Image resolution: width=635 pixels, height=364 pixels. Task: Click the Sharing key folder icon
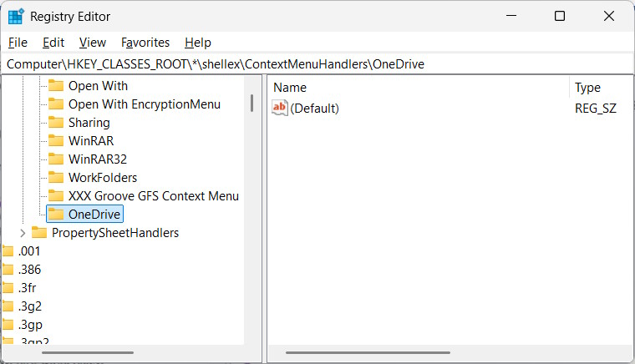pos(56,123)
